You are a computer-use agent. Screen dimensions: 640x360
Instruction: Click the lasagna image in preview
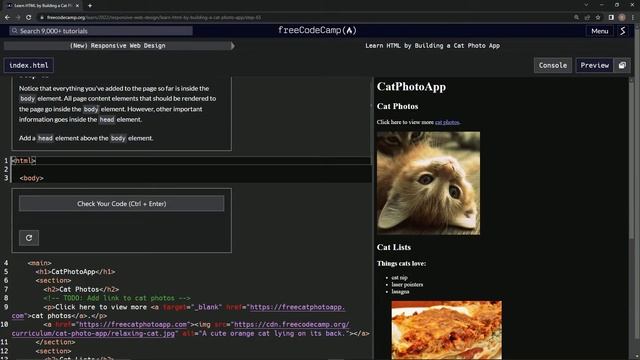[x=447, y=330]
